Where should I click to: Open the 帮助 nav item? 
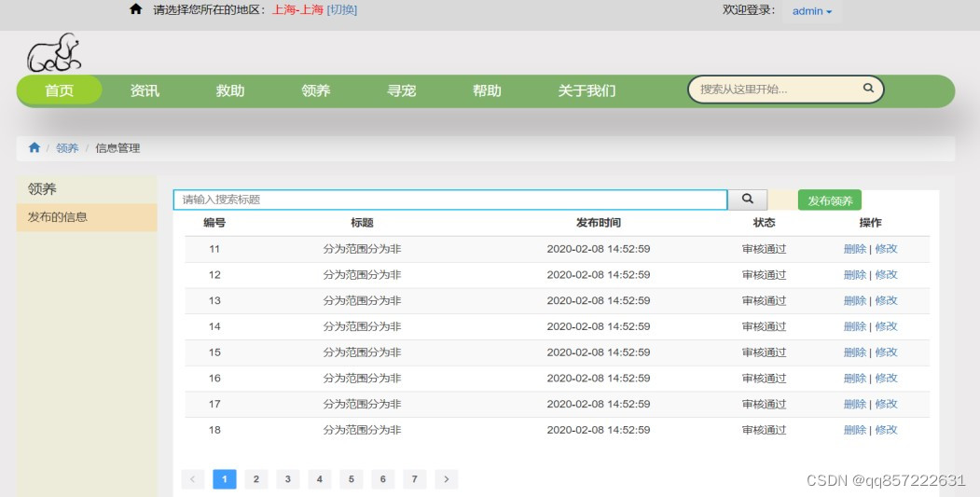point(487,90)
